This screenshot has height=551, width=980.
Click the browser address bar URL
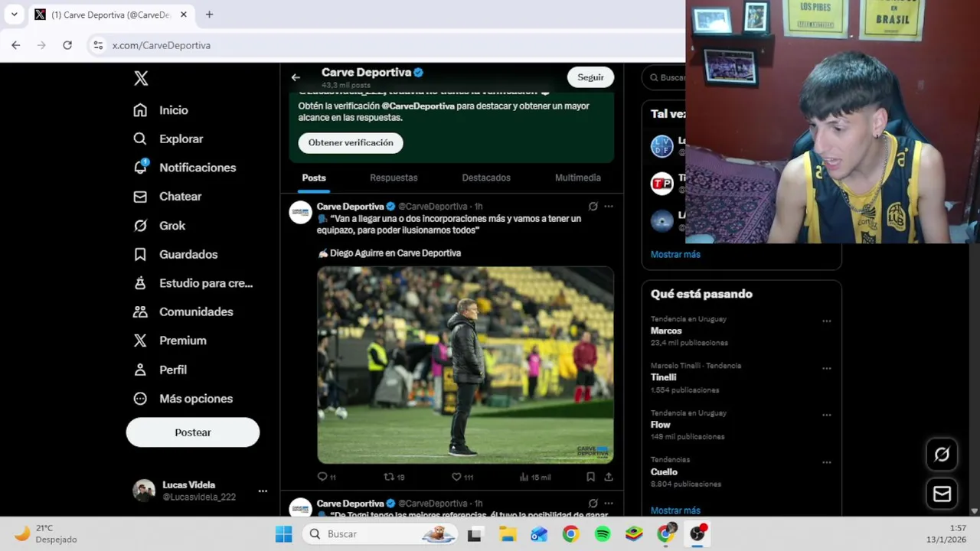click(162, 45)
